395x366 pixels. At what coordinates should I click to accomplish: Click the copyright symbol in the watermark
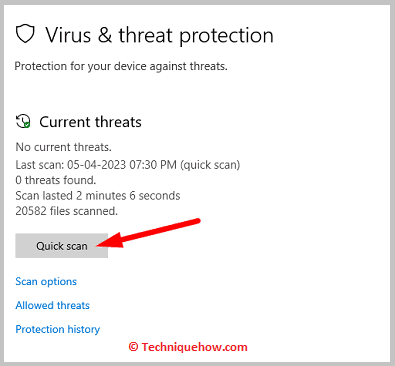[x=133, y=347]
